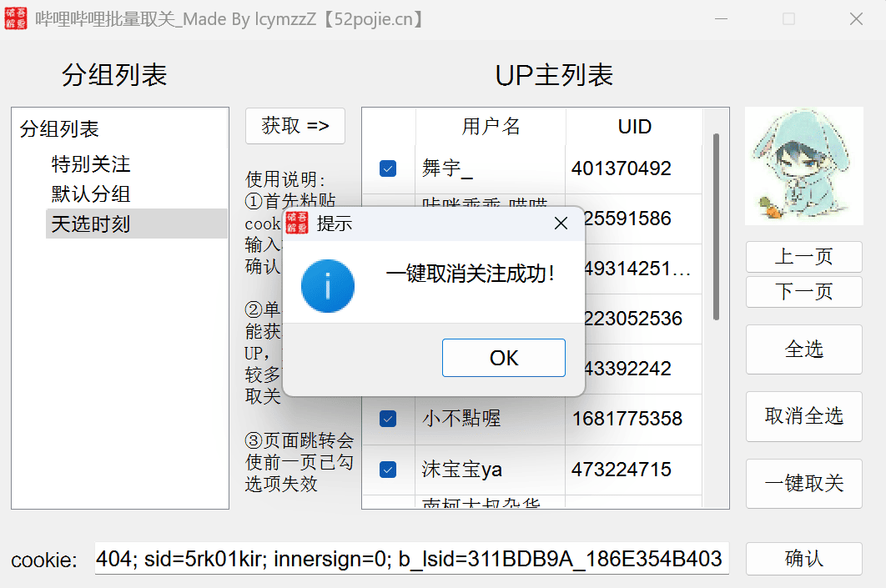Minimize the main application window
The height and width of the screenshot is (588, 886).
721,18
